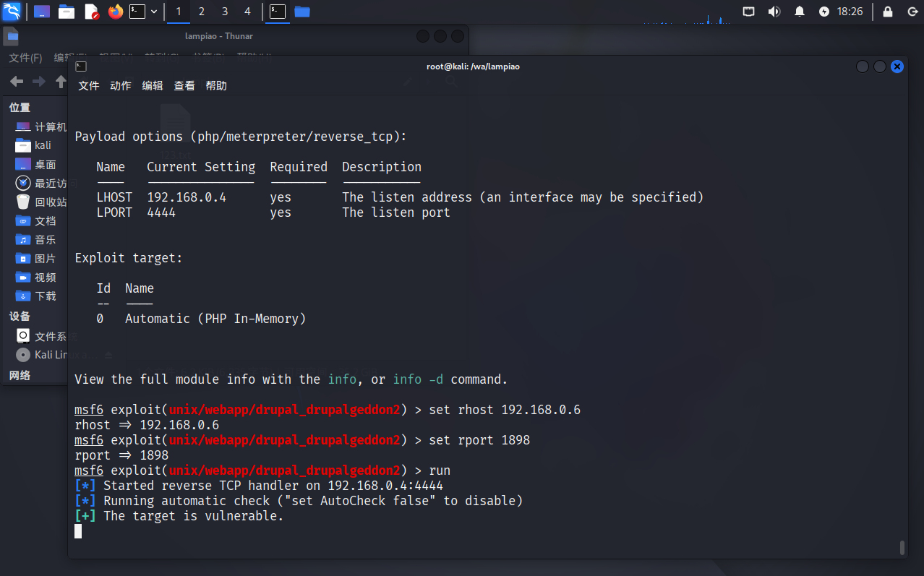Open the terminal 编辑 menu
Viewport: 924px width, 576px height.
click(153, 85)
